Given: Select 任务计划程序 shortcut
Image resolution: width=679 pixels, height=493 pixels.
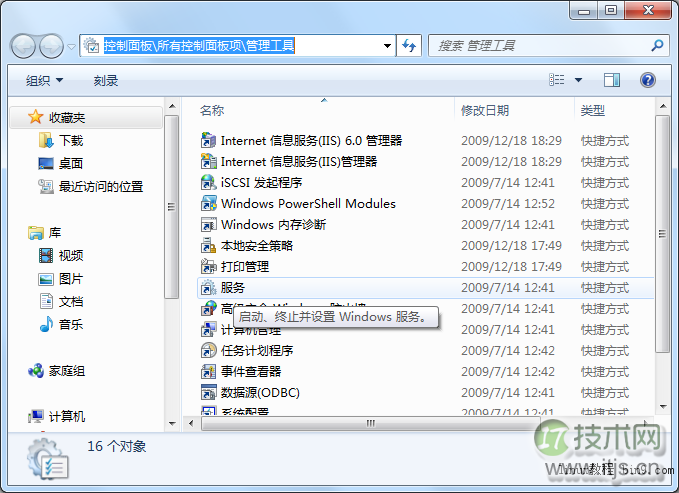Looking at the screenshot, I should pos(257,350).
